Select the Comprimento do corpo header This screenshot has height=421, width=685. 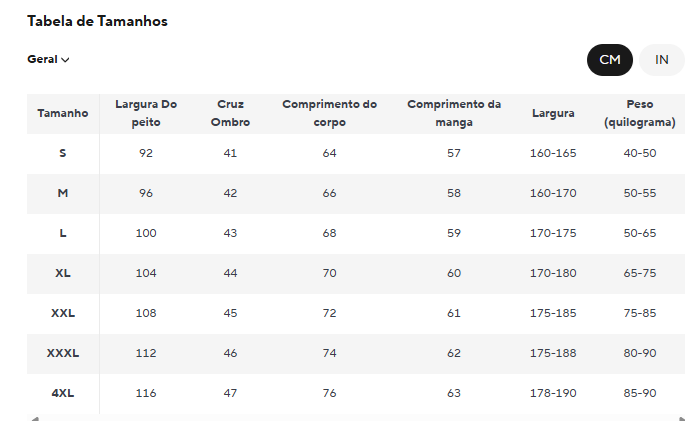pyautogui.click(x=329, y=114)
